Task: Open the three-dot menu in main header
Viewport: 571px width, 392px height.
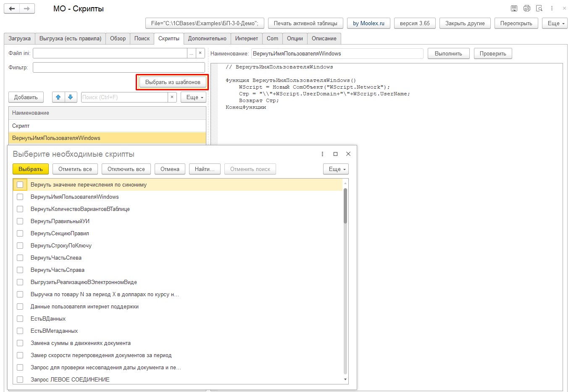Action: coord(552,8)
